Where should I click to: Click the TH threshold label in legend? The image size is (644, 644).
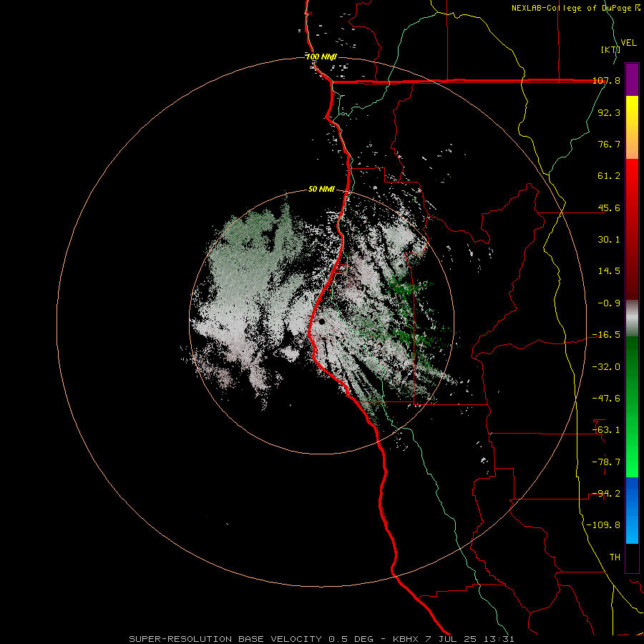pyautogui.click(x=615, y=557)
